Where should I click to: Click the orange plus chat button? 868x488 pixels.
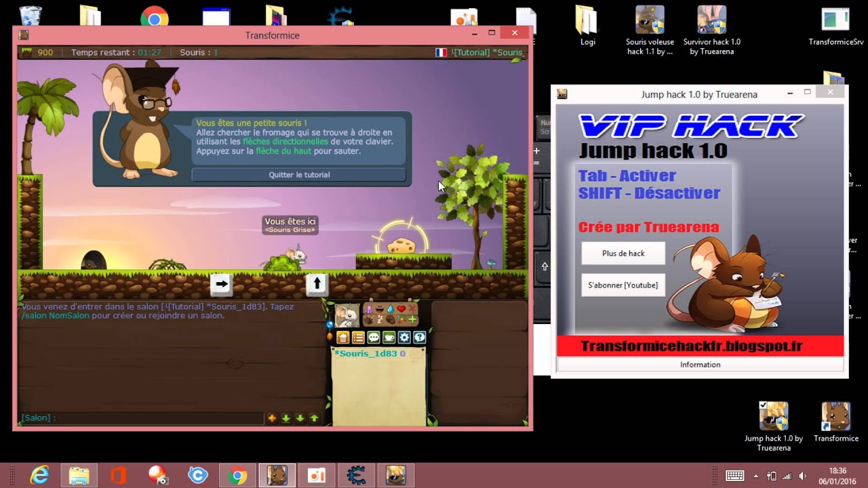[x=272, y=418]
